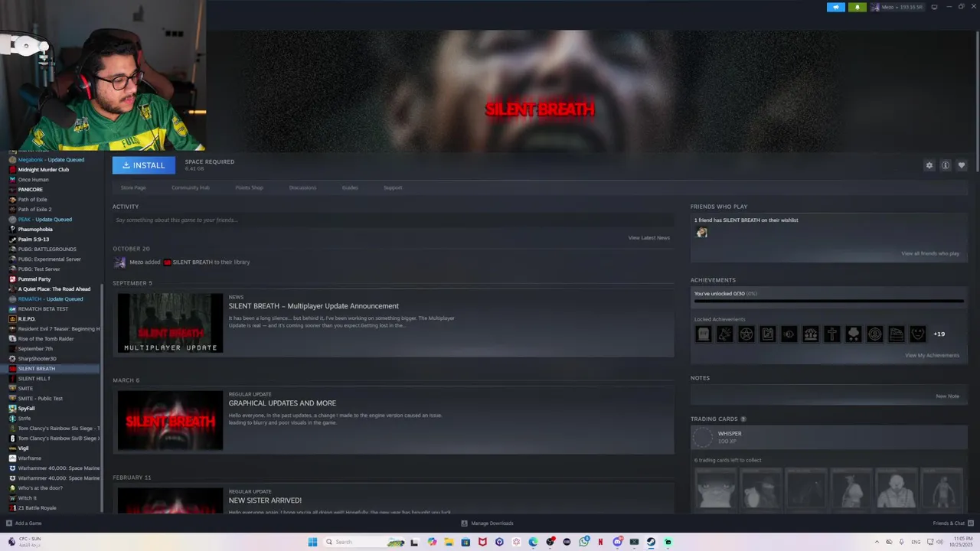Select Phasmophobia in the library list

[x=35, y=230]
